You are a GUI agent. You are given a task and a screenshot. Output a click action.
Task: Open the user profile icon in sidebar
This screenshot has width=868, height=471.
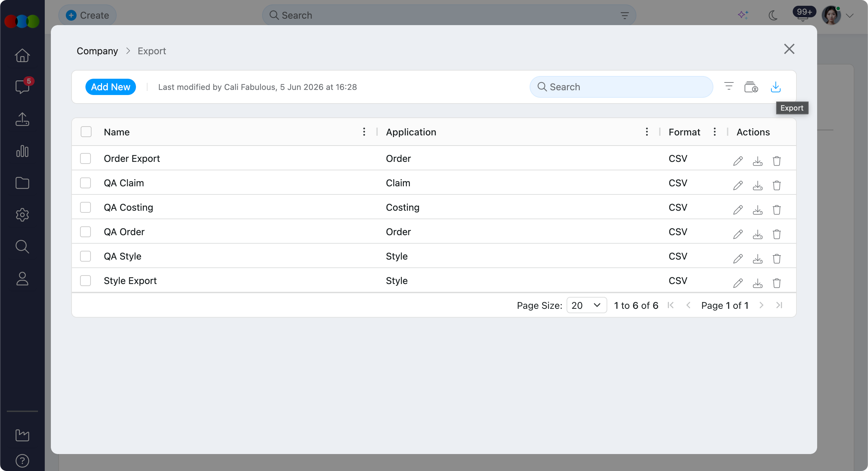click(22, 279)
